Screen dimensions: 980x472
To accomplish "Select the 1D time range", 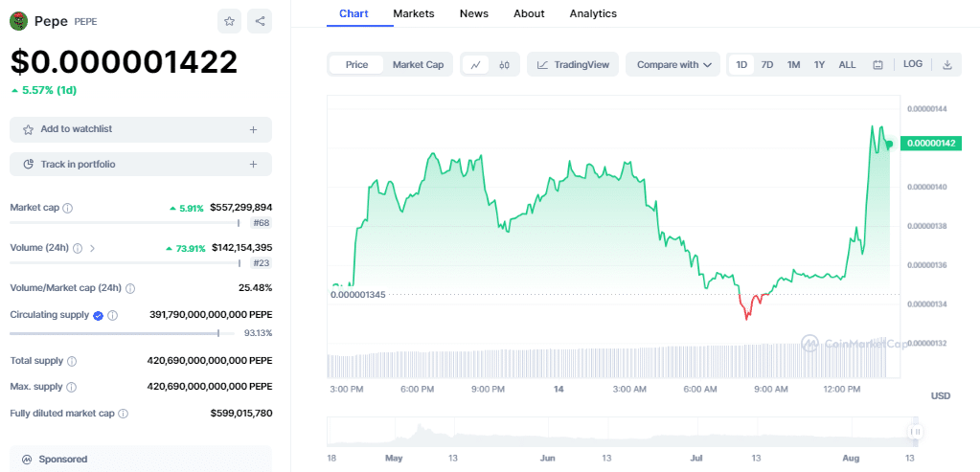I will tap(741, 65).
